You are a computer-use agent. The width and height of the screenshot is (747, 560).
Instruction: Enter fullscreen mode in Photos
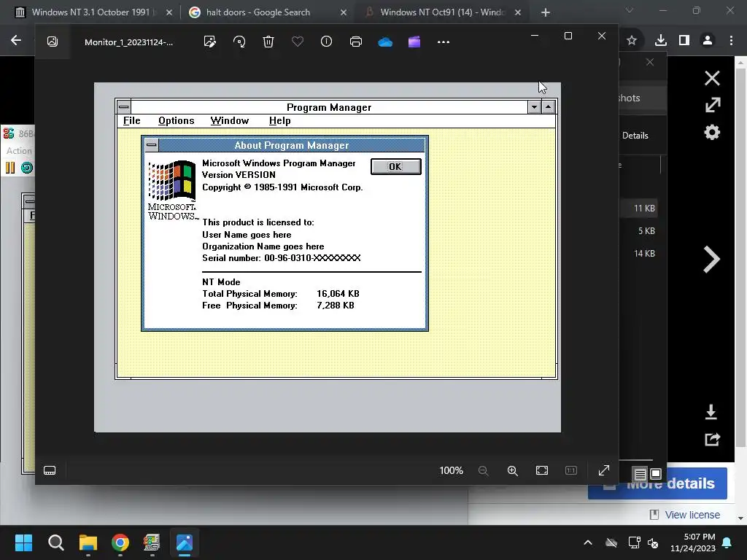click(x=604, y=470)
